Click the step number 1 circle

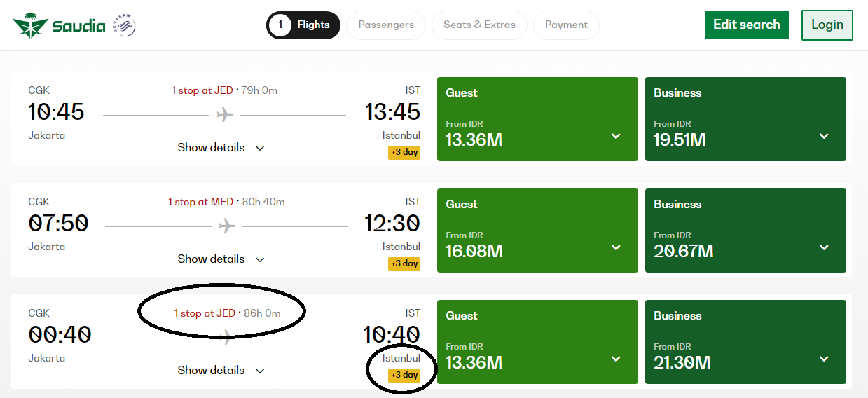[280, 25]
